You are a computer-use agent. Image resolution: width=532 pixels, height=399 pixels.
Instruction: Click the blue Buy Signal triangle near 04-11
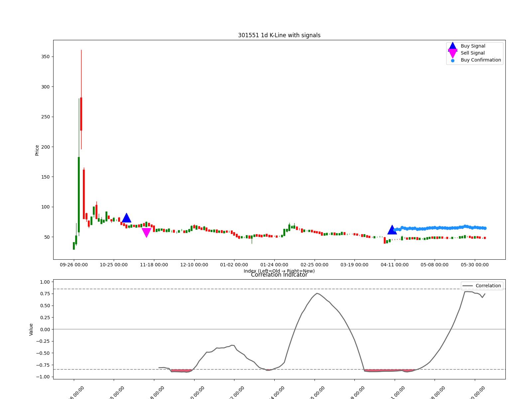(392, 230)
